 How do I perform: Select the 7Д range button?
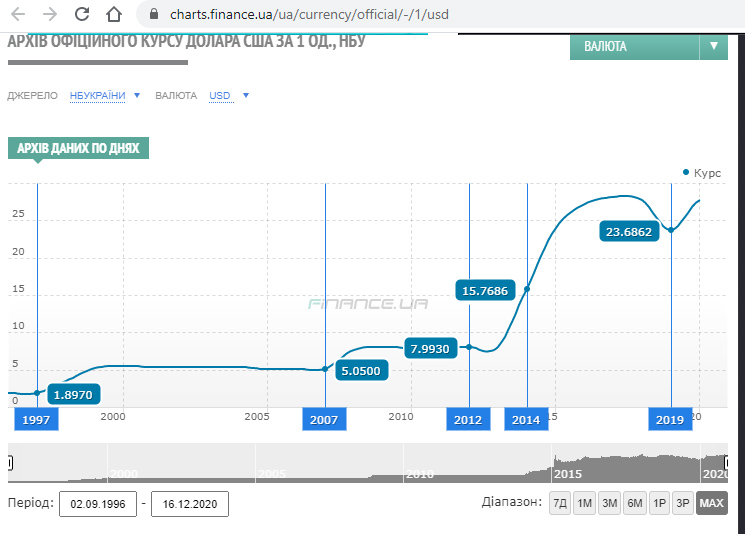(x=560, y=504)
